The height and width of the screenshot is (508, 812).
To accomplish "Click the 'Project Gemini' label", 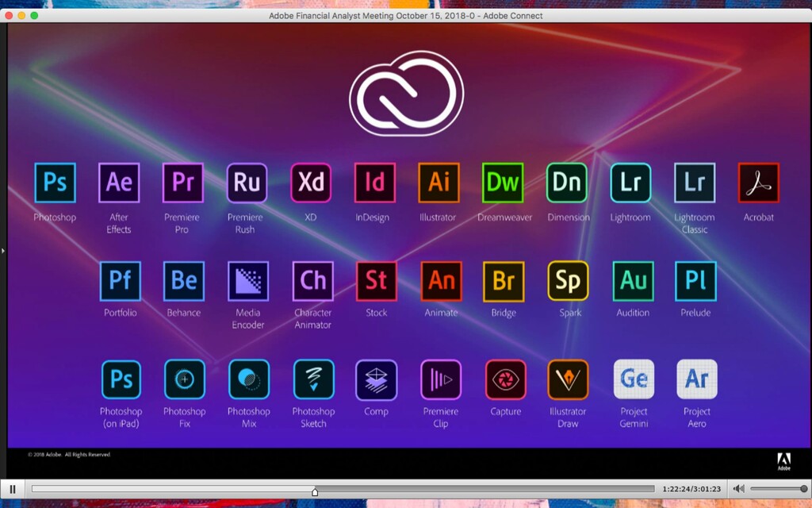I will pyautogui.click(x=634, y=418).
